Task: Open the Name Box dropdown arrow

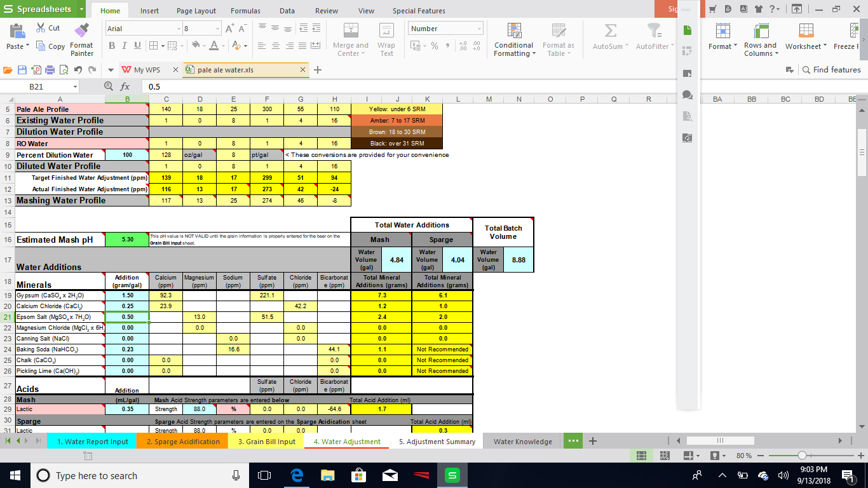Action: tap(75, 86)
